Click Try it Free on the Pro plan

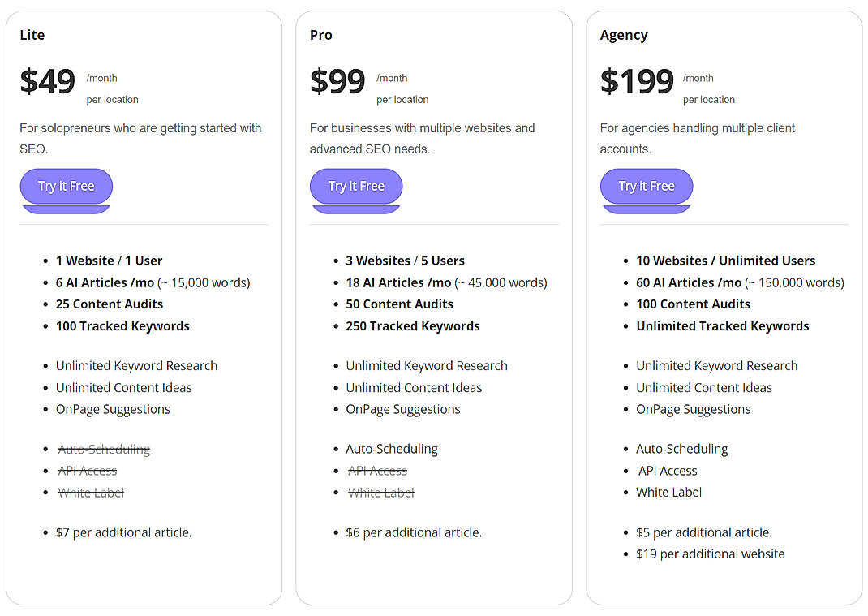click(356, 186)
